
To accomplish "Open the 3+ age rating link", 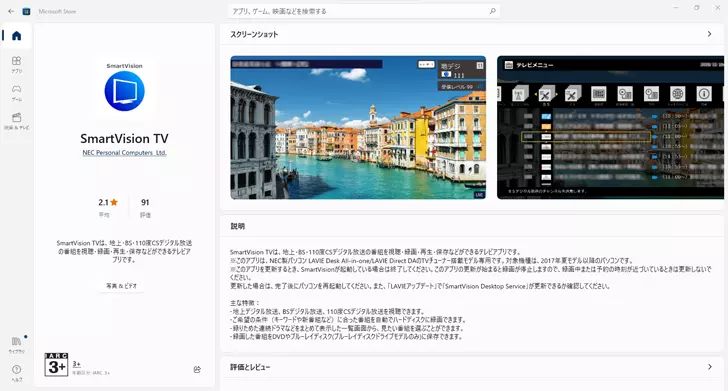I will tap(77, 364).
